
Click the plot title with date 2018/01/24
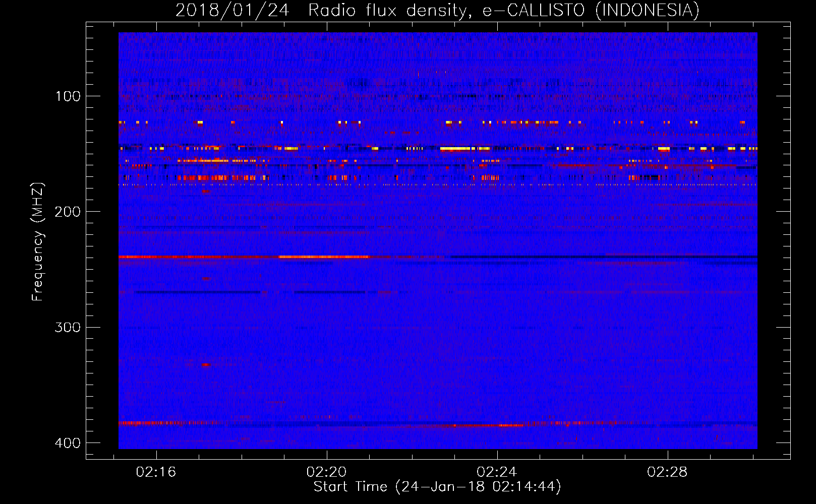pyautogui.click(x=437, y=10)
